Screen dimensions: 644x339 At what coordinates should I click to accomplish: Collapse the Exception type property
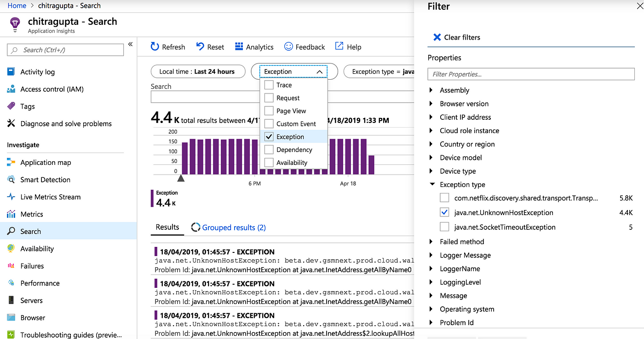tap(432, 184)
